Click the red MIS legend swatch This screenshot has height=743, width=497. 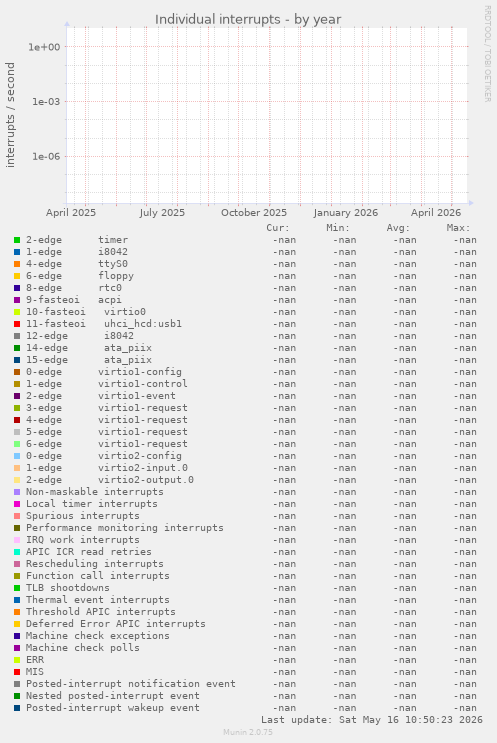[x=17, y=672]
